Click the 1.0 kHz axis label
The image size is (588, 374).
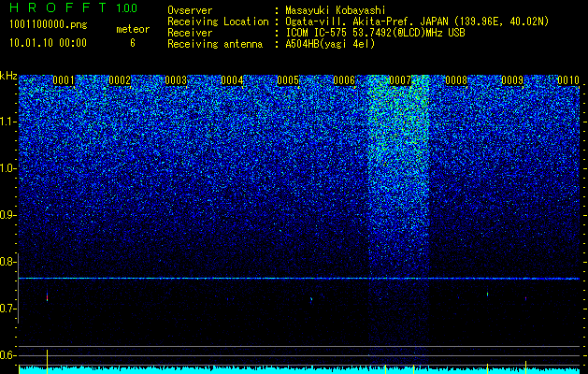7,168
